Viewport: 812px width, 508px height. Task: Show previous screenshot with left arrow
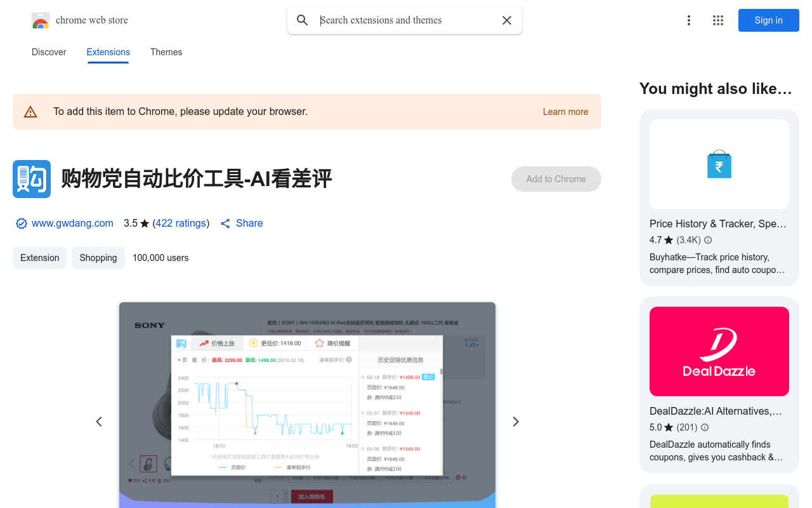click(x=99, y=422)
